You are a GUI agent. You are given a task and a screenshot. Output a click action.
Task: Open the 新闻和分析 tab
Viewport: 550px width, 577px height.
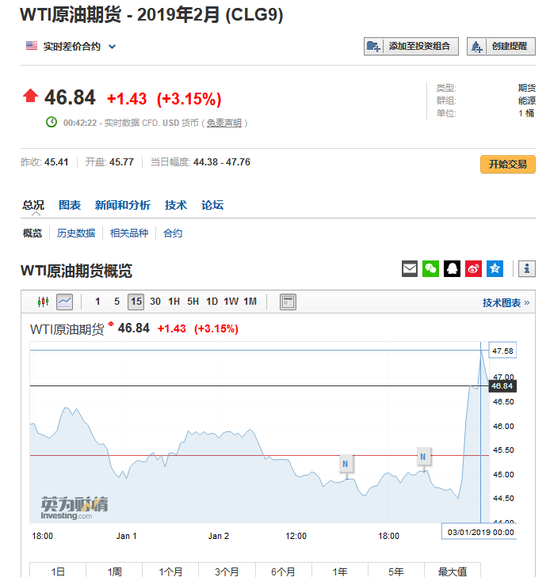pyautogui.click(x=123, y=205)
